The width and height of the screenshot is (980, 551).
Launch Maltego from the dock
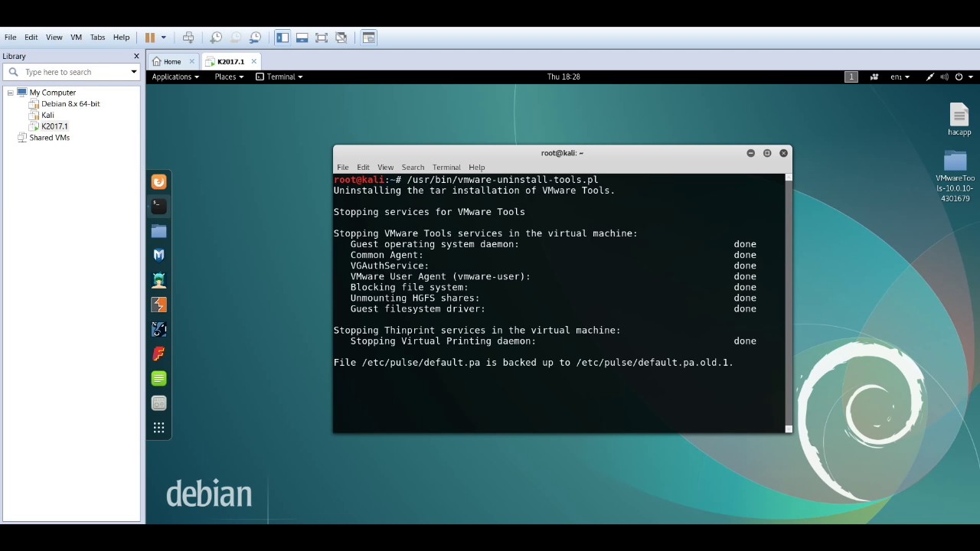point(158,329)
